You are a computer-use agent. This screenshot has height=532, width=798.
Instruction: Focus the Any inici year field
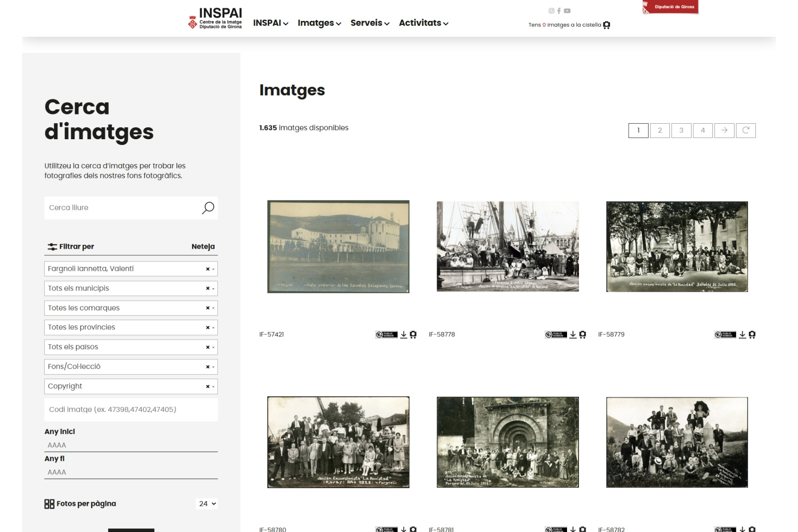[131, 445]
